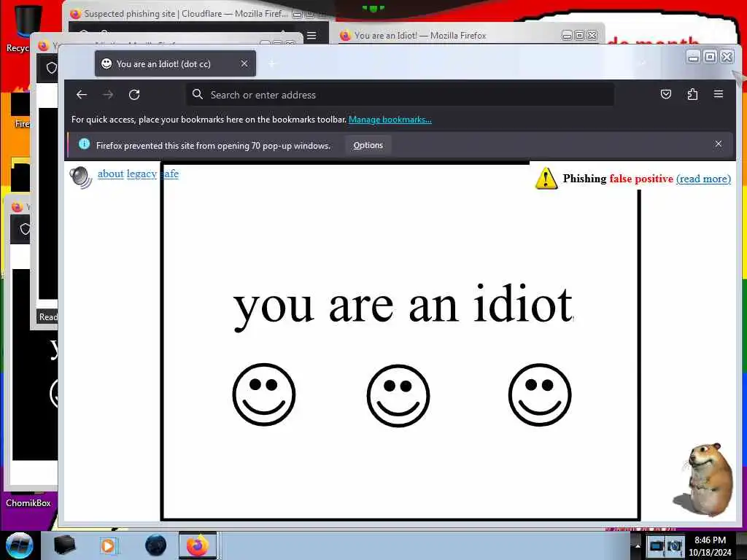747x560 pixels.
Task: Click the List all tabs chevron
Action: (x=643, y=63)
